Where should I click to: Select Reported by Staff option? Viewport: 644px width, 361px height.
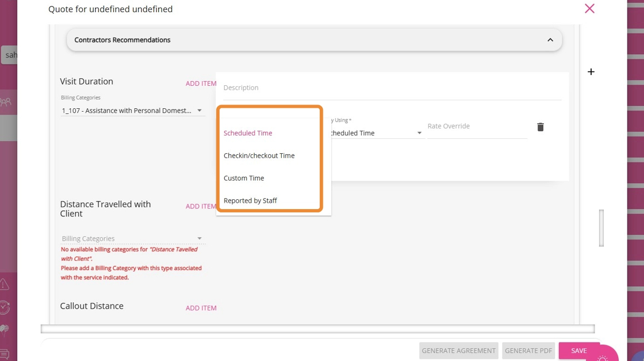(x=250, y=200)
